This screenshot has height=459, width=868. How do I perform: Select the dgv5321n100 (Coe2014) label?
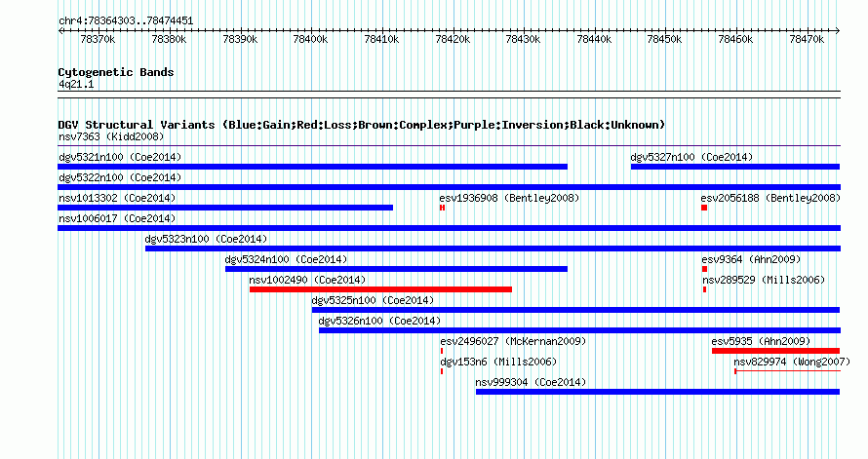120,157
